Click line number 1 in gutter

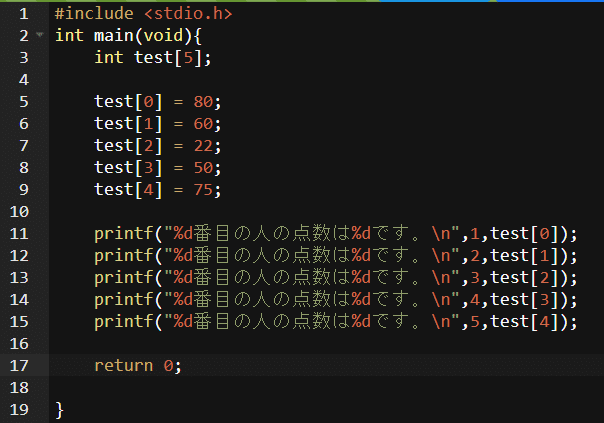[x=24, y=14]
